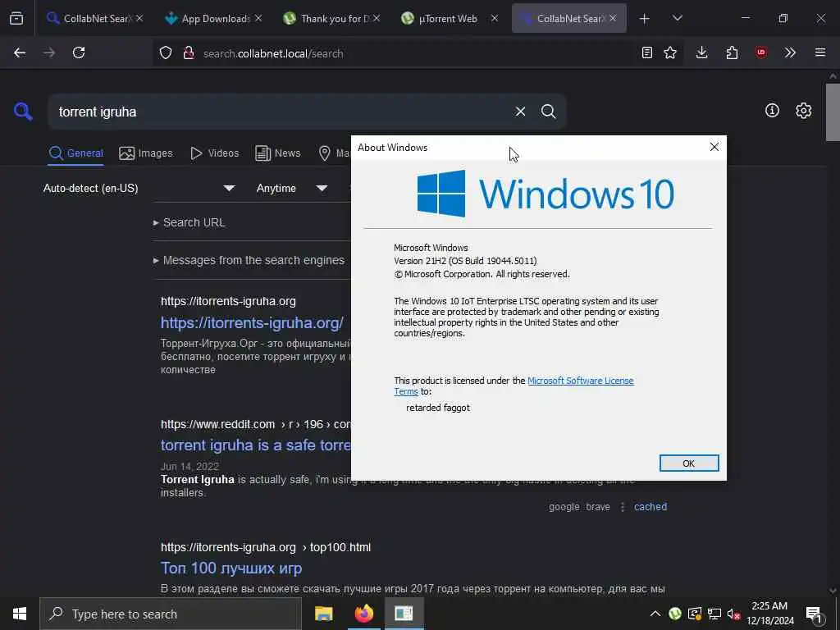Select the Videos search category
Image resolution: width=840 pixels, height=630 pixels.
[x=214, y=153]
